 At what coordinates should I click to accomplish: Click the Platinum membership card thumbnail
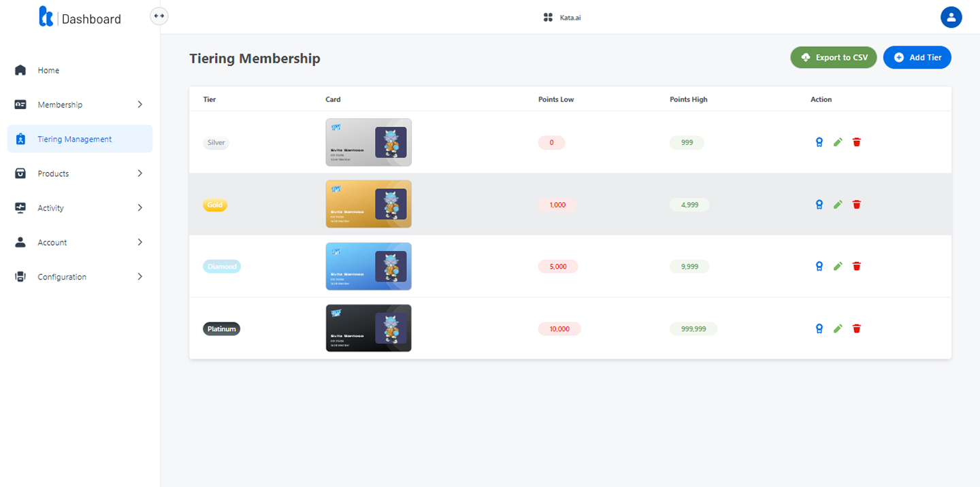click(368, 329)
